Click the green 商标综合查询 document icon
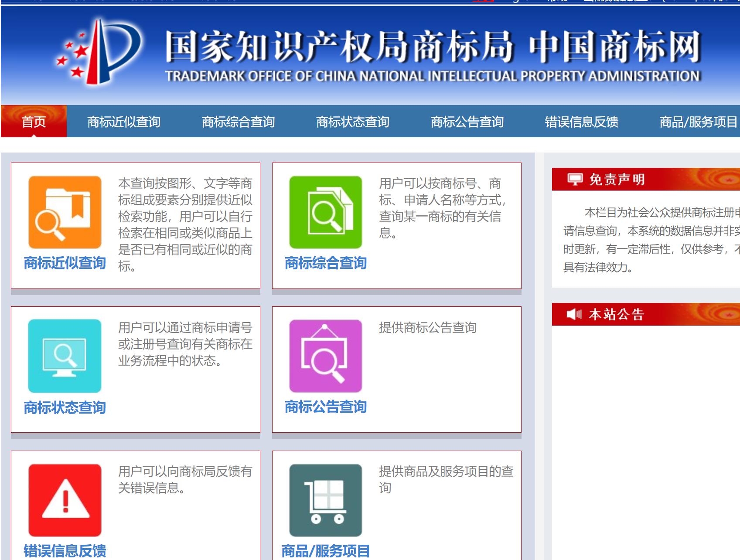This screenshot has height=560, width=740. pos(325,212)
